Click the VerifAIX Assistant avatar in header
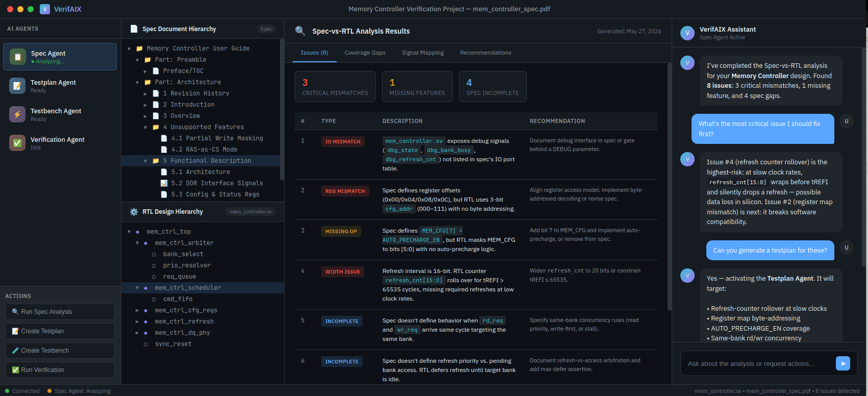 tap(687, 33)
